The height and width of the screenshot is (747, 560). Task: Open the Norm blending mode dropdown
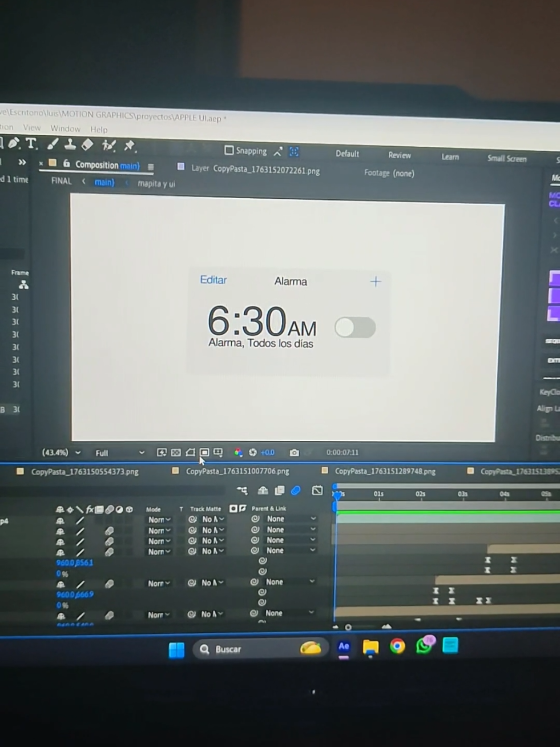[159, 519]
